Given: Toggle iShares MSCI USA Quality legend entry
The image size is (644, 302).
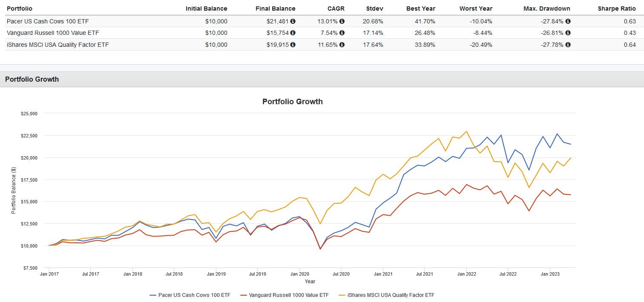Looking at the screenshot, I should [391, 295].
